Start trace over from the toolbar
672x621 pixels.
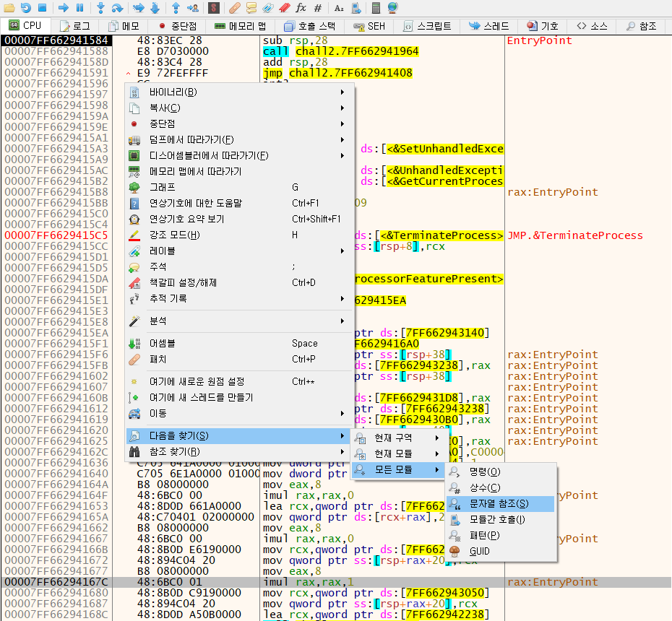click(x=155, y=8)
